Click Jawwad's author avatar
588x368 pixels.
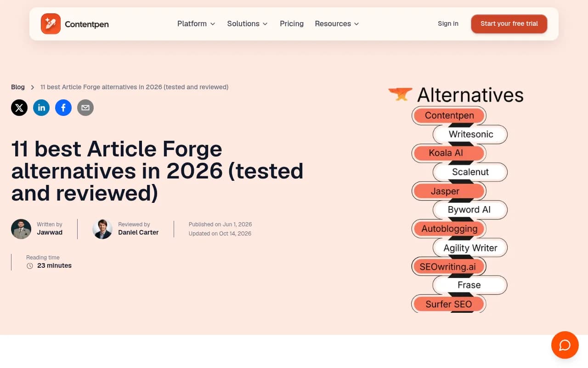click(x=21, y=229)
